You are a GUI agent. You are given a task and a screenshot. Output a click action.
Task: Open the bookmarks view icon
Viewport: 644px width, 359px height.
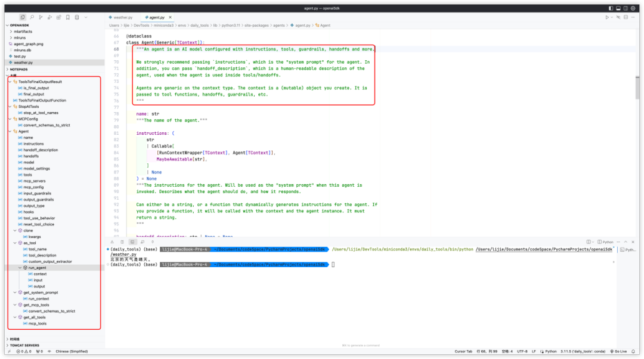click(68, 17)
